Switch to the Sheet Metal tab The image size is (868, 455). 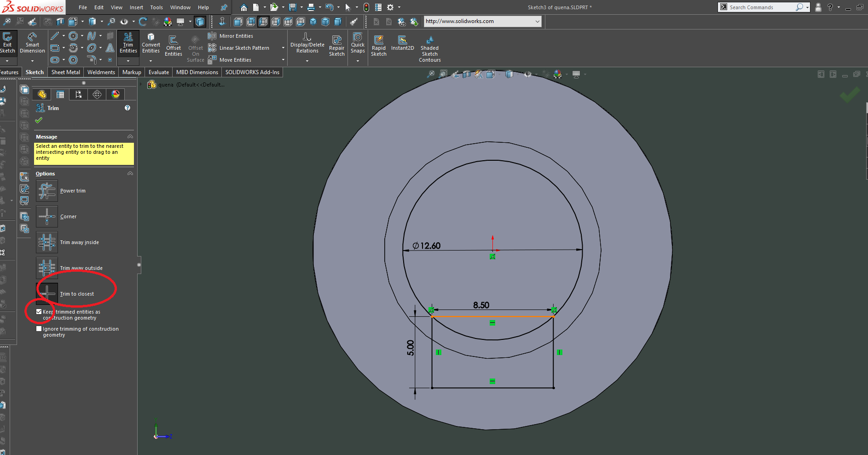coord(66,72)
